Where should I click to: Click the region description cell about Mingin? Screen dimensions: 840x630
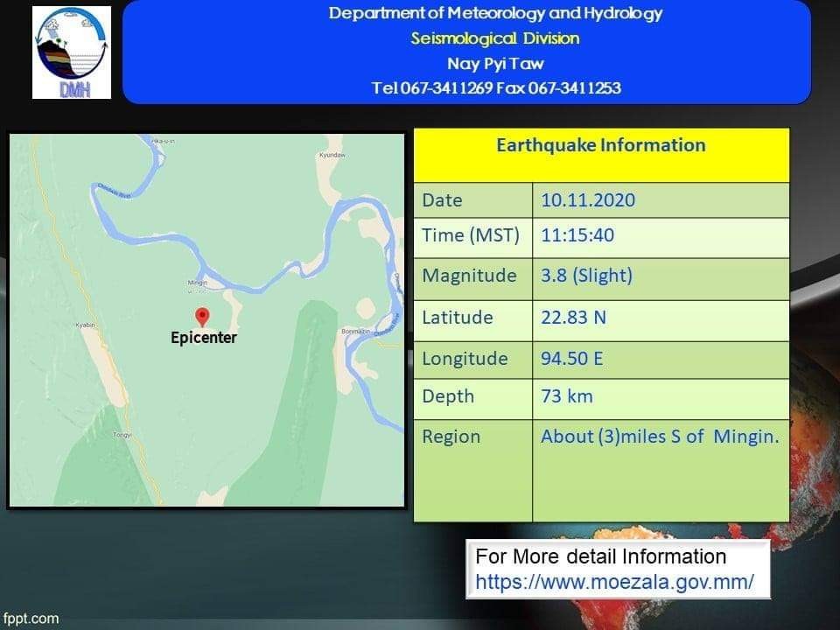coord(659,437)
